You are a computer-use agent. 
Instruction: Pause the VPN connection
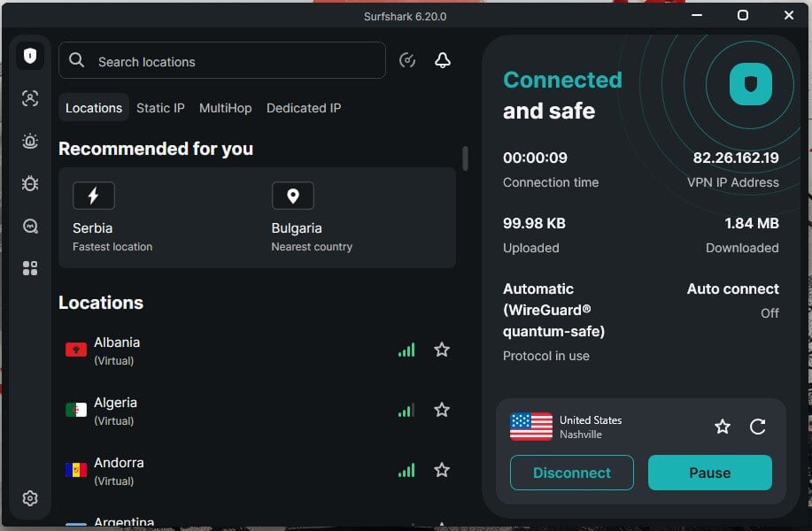pos(710,473)
